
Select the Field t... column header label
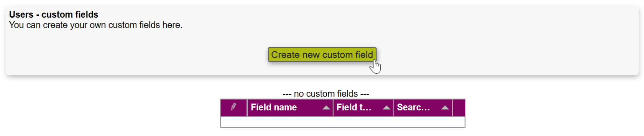coord(354,107)
